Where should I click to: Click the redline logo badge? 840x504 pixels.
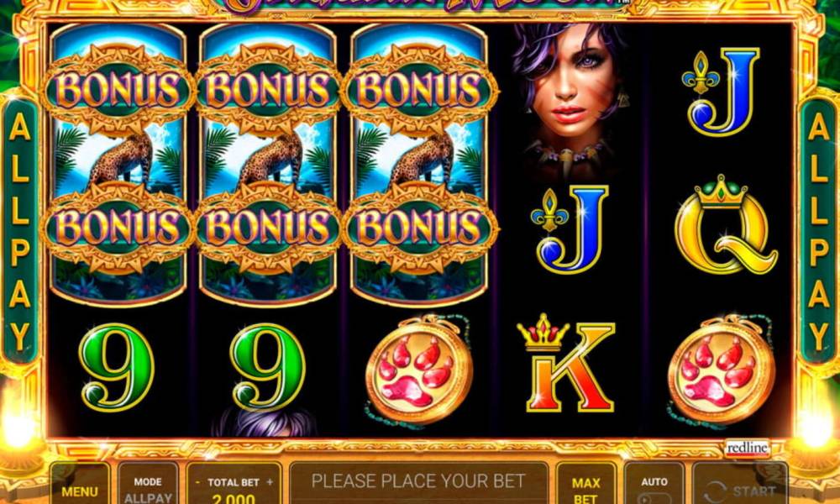click(748, 449)
